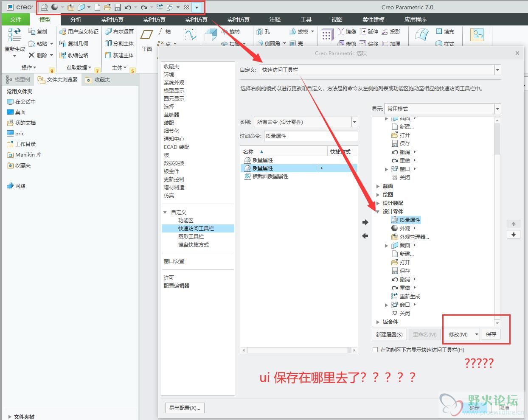Click the mass properties icon in quick access toolbar
The width and height of the screenshot is (528, 420).
(44, 7)
